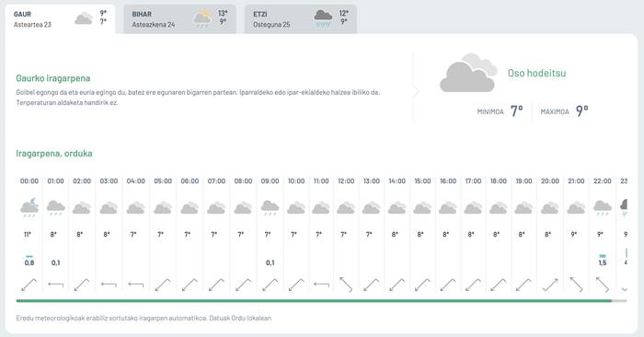Click the 0,1 precipitation value at 09:00
Viewport: 644px width, 337px height.
click(x=270, y=262)
